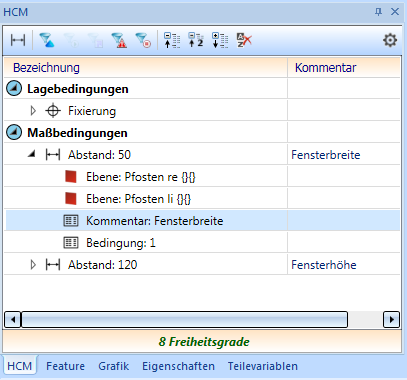Click dimension icon of Abstand: 50
This screenshot has width=407, height=380.
(x=53, y=155)
